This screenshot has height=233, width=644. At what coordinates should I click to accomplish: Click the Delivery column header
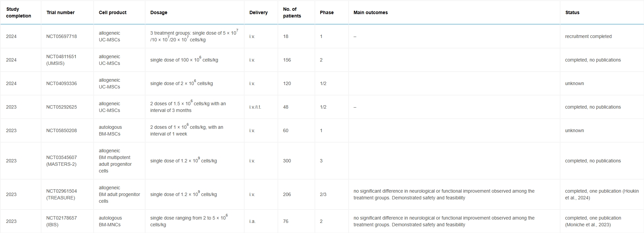pyautogui.click(x=258, y=12)
